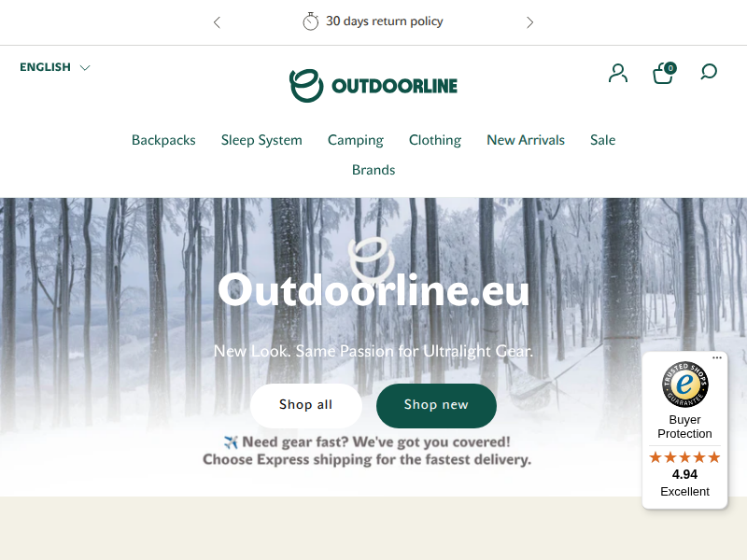Expand the ENGLISH language dropdown

click(55, 67)
